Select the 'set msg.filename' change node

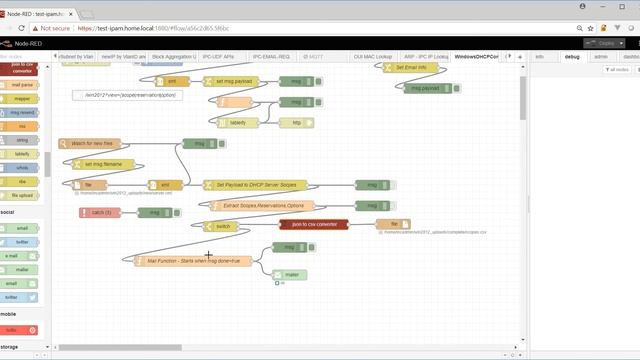point(103,164)
